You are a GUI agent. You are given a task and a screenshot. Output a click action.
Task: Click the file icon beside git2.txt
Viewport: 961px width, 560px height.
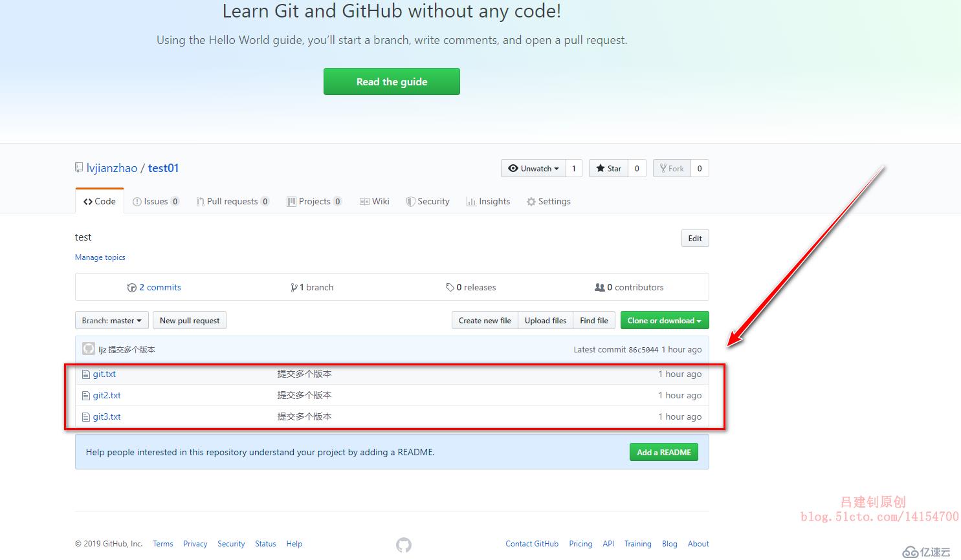(86, 395)
